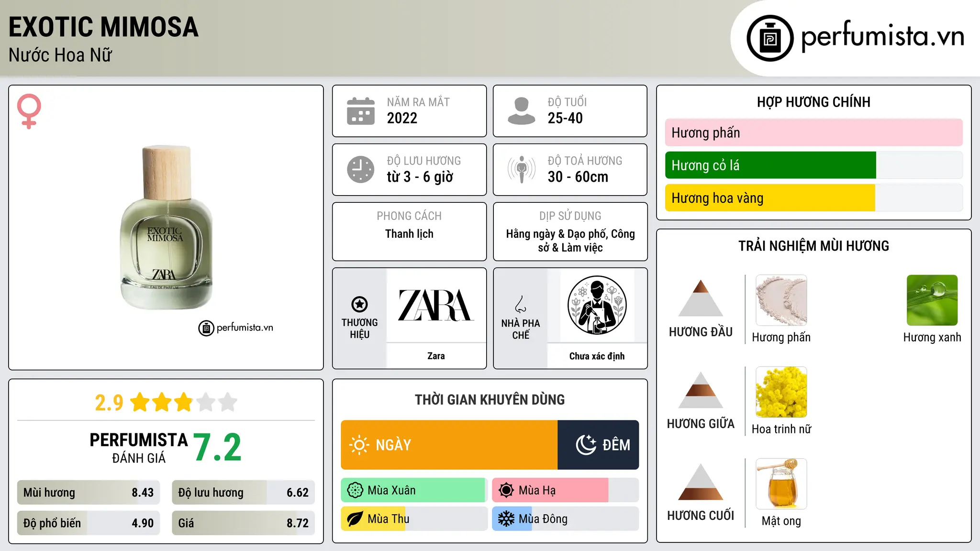Open the perfumista.vn link in the header

882,36
